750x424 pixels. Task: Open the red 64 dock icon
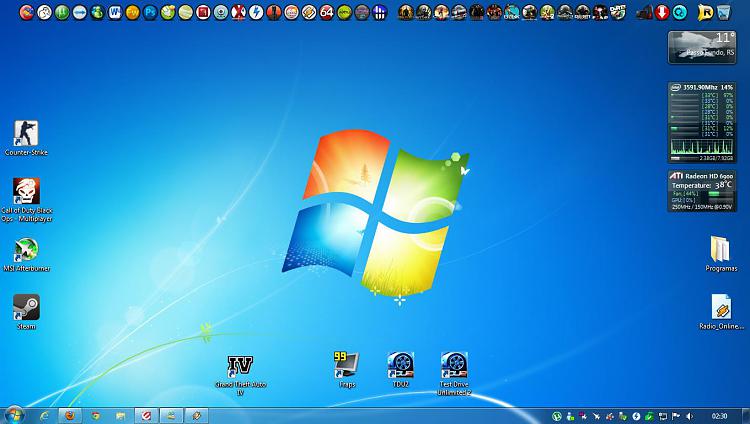click(327, 12)
